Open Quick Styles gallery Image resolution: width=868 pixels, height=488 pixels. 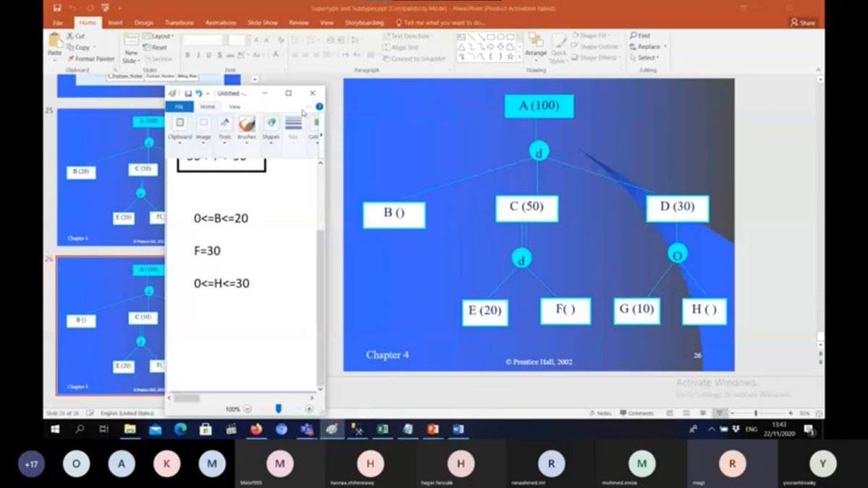tap(558, 48)
